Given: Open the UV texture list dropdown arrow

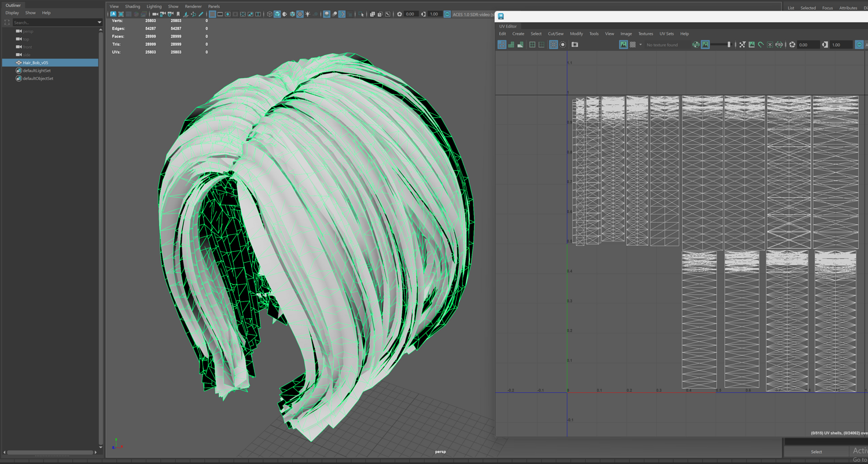Looking at the screenshot, I should (641, 45).
